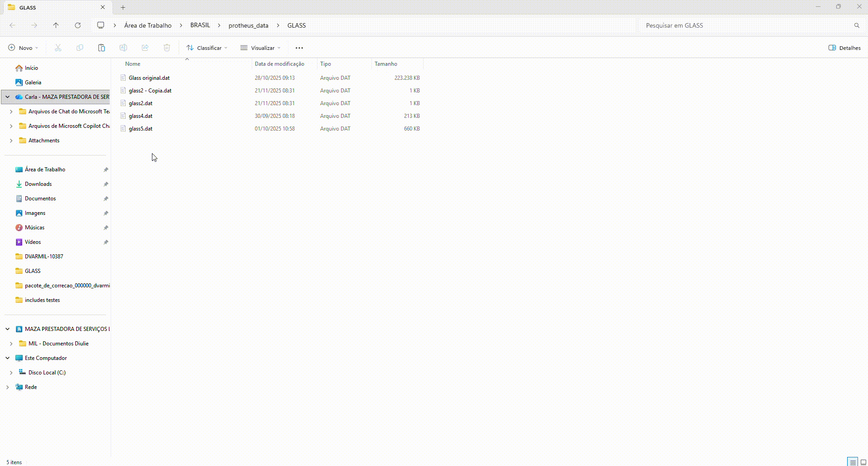Click the computer icon in address bar
This screenshot has width=868, height=466.
101,25
